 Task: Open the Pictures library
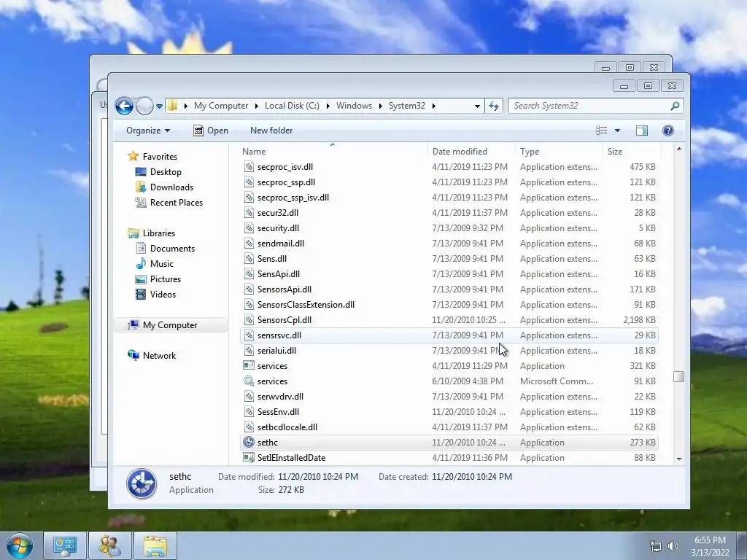coord(166,279)
